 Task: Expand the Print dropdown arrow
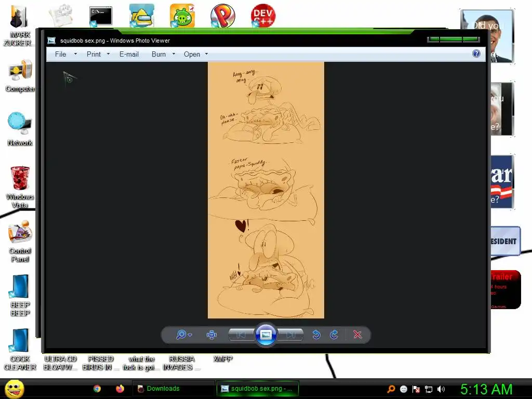click(108, 54)
